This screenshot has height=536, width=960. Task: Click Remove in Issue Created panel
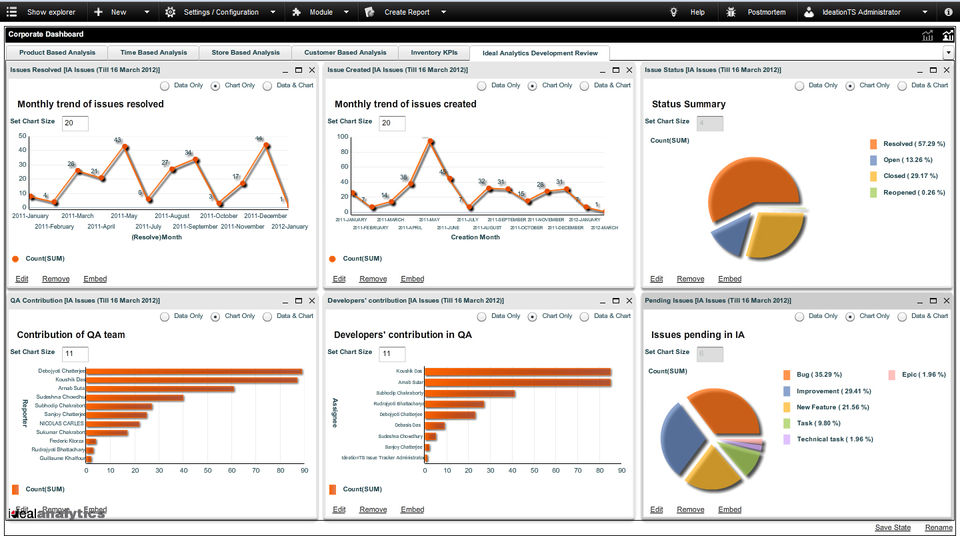373,279
